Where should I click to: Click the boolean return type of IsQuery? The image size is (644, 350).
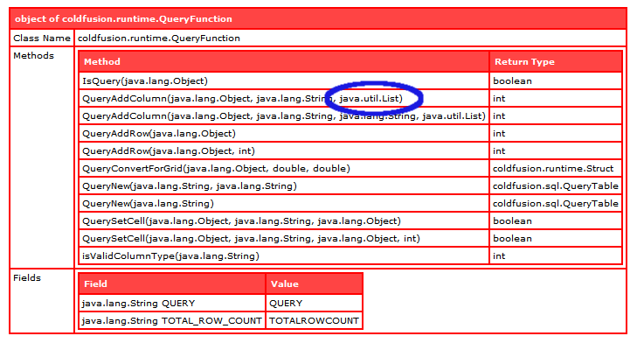click(x=556, y=81)
